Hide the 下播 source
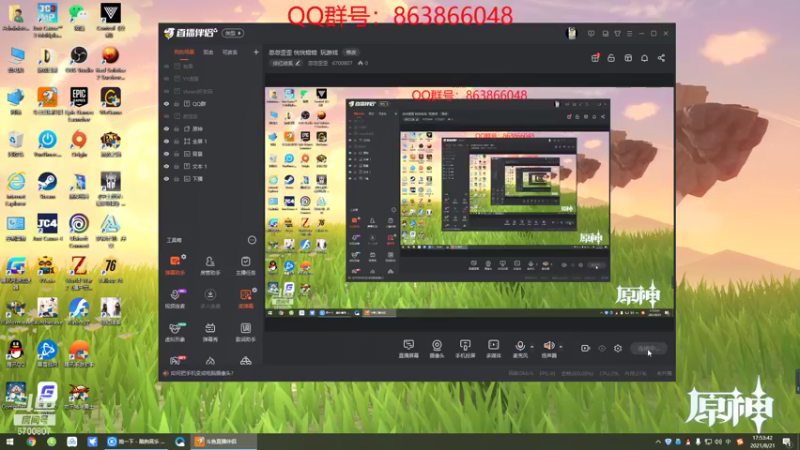Viewport: 800px width, 450px height. pyautogui.click(x=166, y=179)
